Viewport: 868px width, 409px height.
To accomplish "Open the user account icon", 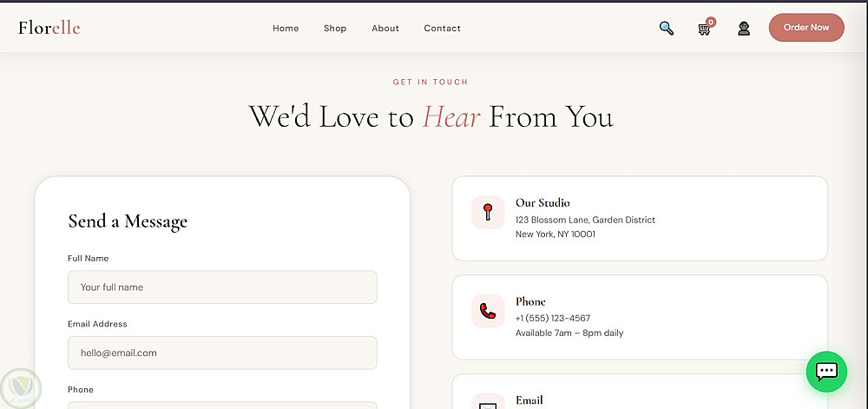I will tap(744, 29).
